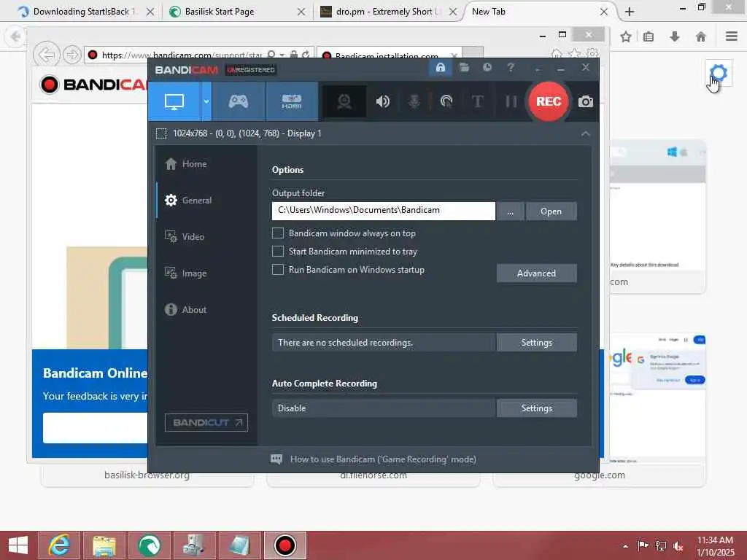The height and width of the screenshot is (560, 747).
Task: Click the pause recording icon
Action: point(511,101)
